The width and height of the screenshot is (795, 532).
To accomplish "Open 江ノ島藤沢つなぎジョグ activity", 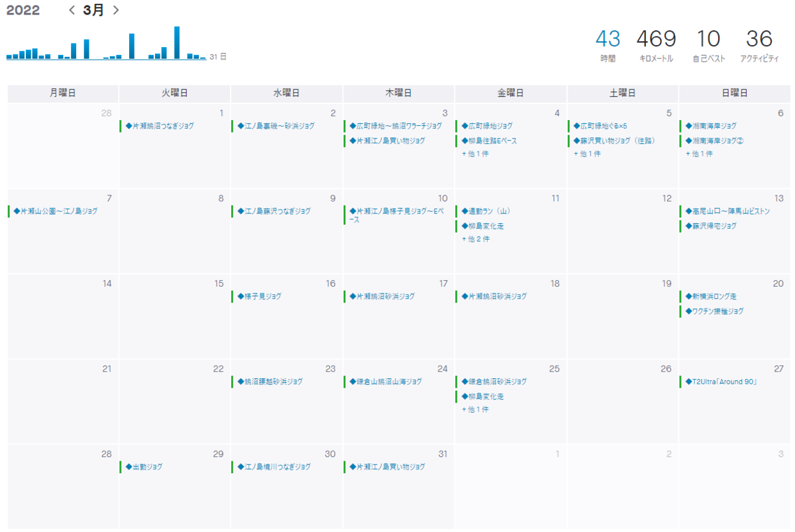I will (274, 211).
